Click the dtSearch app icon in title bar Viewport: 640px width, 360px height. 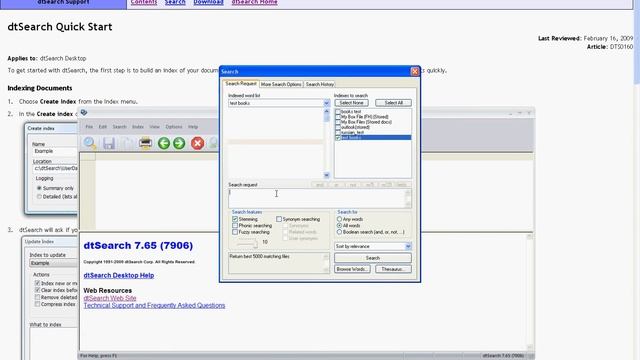pos(84,113)
